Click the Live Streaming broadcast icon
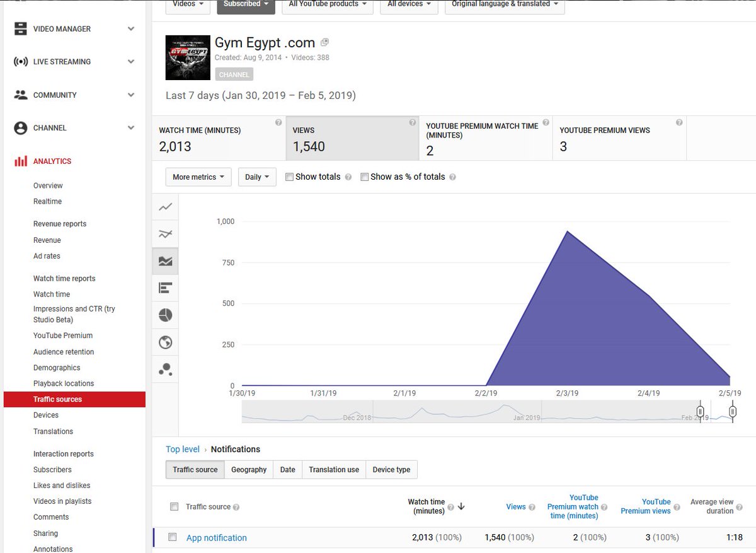The height and width of the screenshot is (553, 756). [x=21, y=62]
